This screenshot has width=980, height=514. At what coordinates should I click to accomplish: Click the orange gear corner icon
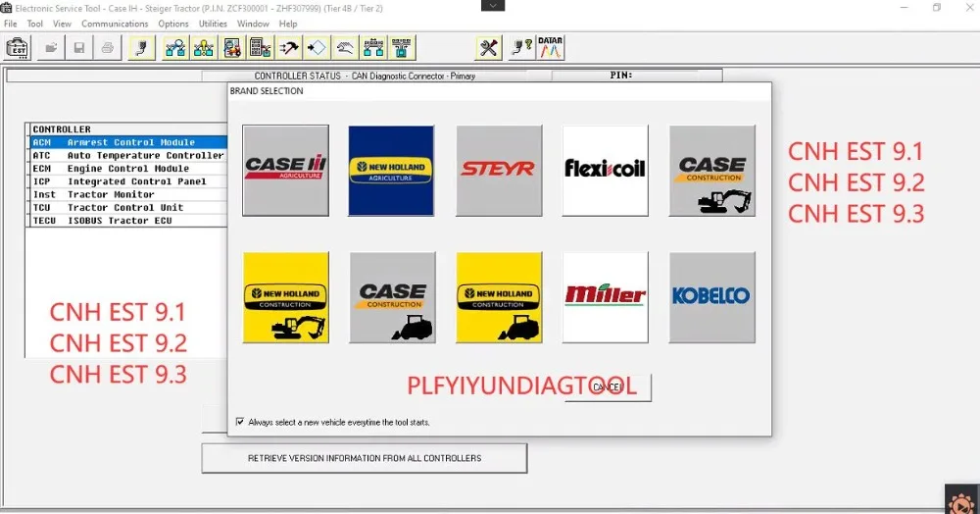[961, 499]
